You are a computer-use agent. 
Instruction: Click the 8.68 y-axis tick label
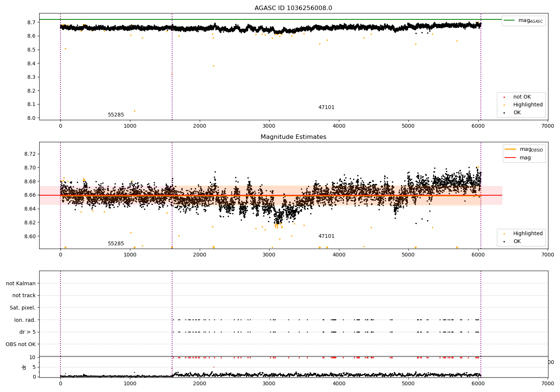pyautogui.click(x=30, y=181)
